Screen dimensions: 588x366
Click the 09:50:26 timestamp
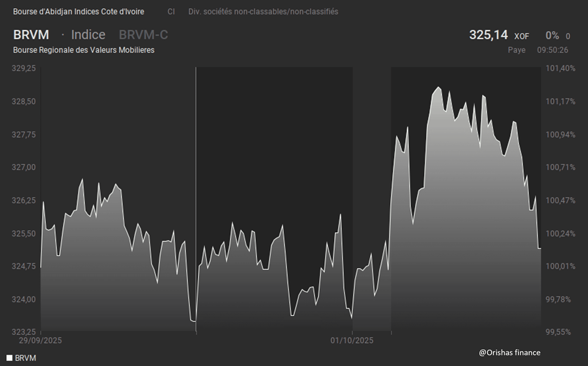coord(553,50)
